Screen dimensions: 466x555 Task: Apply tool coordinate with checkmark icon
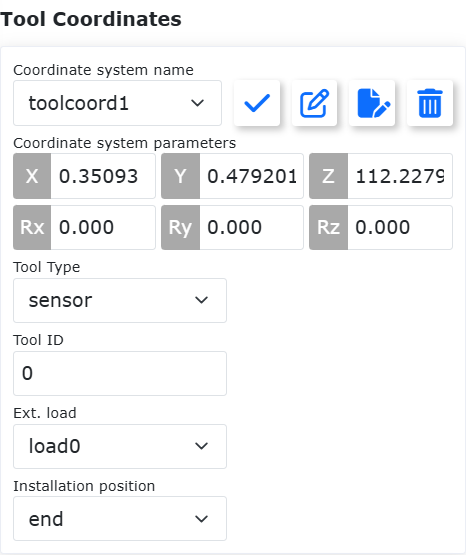pos(257,103)
